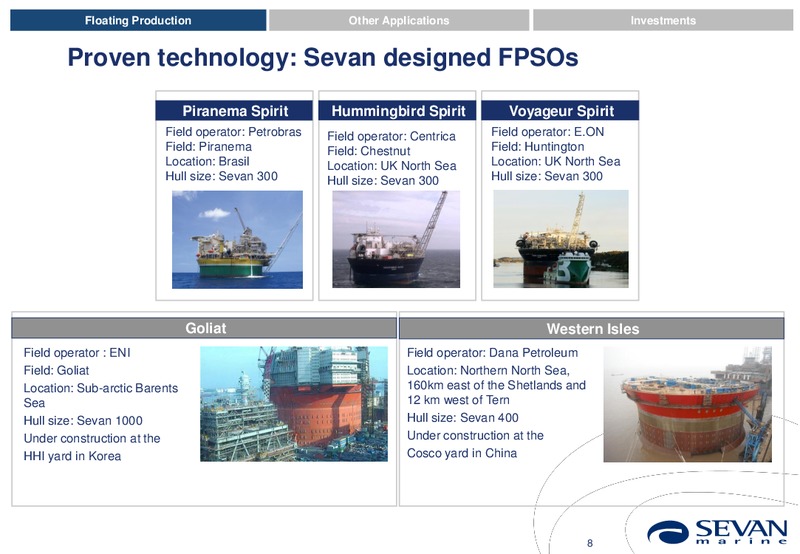Click the slide page number 8
Screen dimensions: 800x554
point(590,543)
